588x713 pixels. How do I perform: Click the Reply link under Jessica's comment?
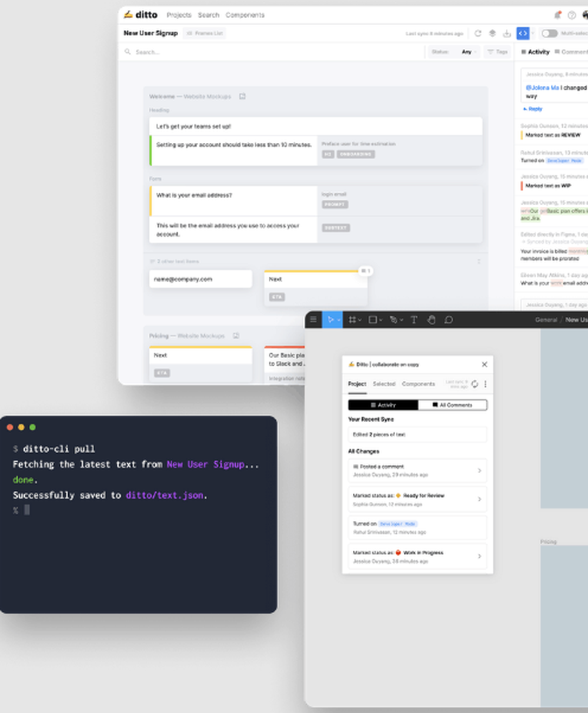point(533,109)
